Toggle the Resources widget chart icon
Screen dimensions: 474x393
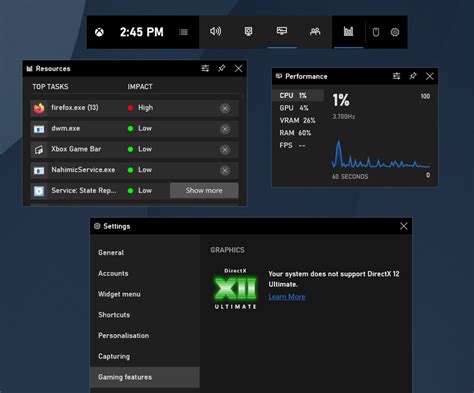point(348,32)
